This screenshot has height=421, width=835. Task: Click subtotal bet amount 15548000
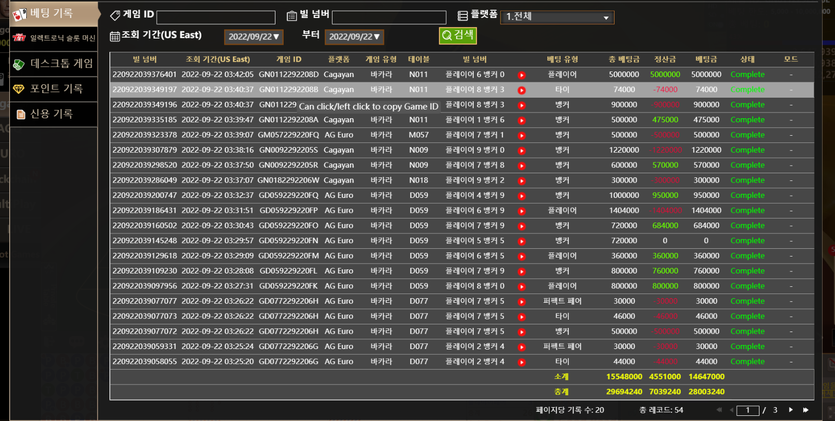(624, 376)
